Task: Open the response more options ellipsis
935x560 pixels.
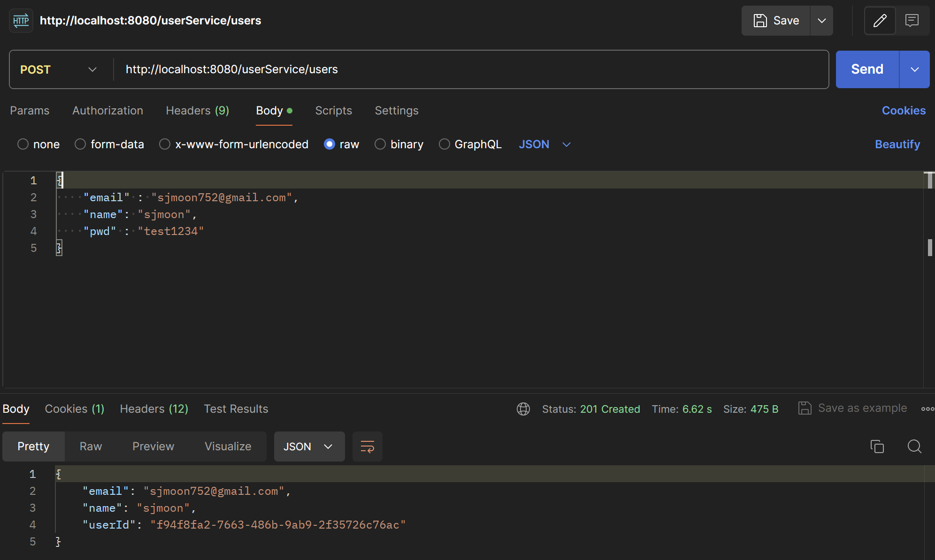Action: (927, 409)
